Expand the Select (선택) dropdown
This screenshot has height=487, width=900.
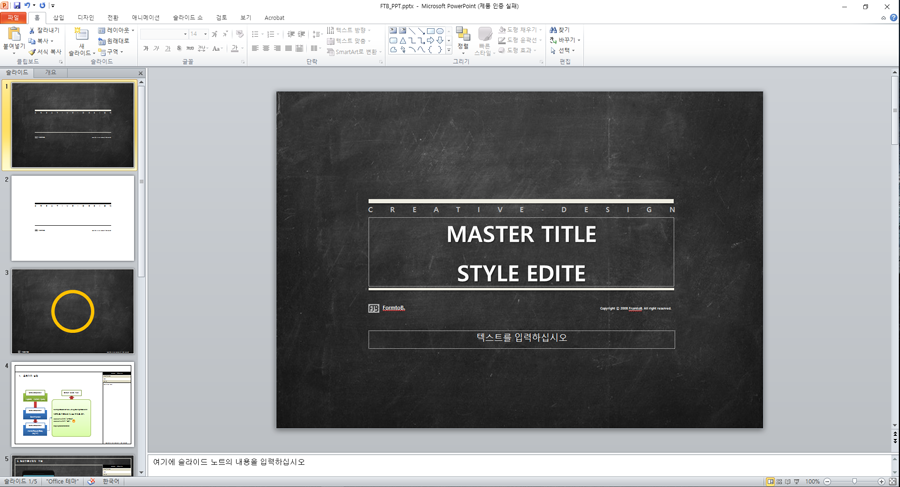(565, 51)
